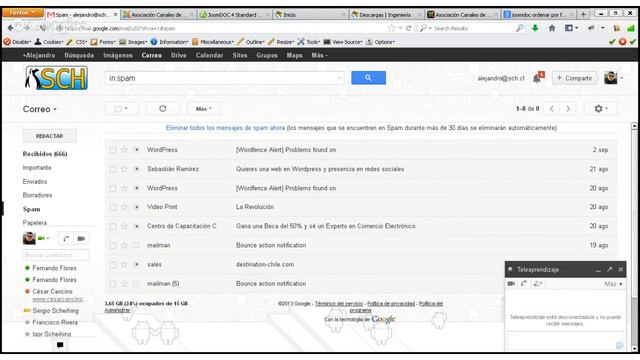Open the Recibidos (666) folder

(x=45, y=154)
